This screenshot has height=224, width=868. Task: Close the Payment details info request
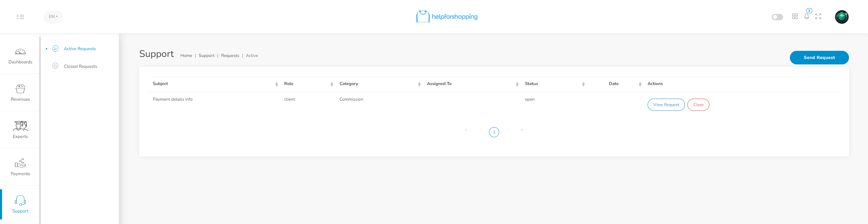click(698, 105)
